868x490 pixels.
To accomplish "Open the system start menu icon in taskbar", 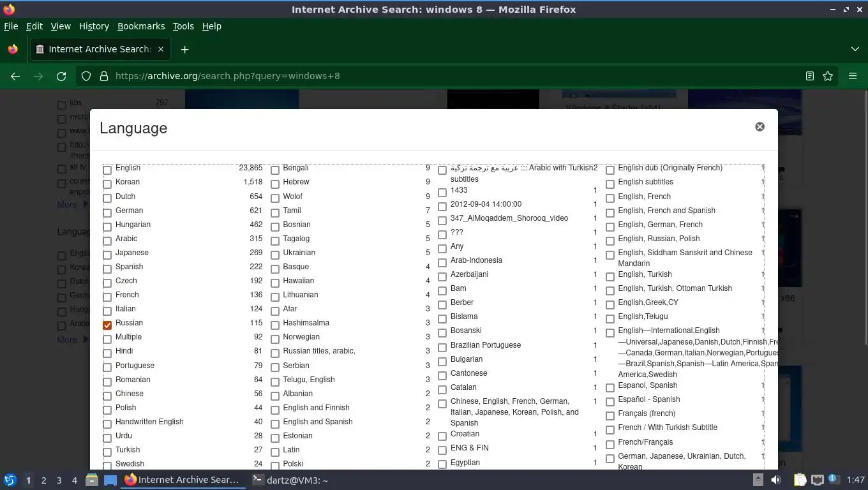I will coord(10,480).
